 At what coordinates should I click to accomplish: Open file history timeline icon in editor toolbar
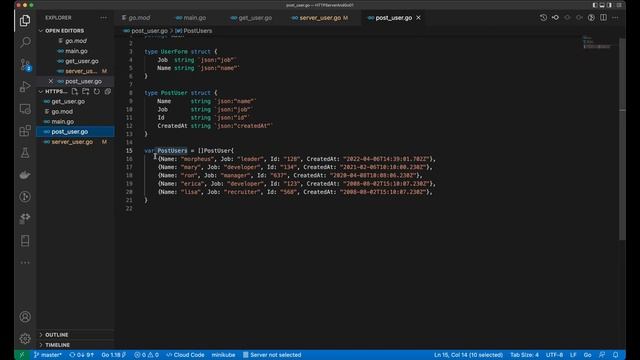click(543, 18)
